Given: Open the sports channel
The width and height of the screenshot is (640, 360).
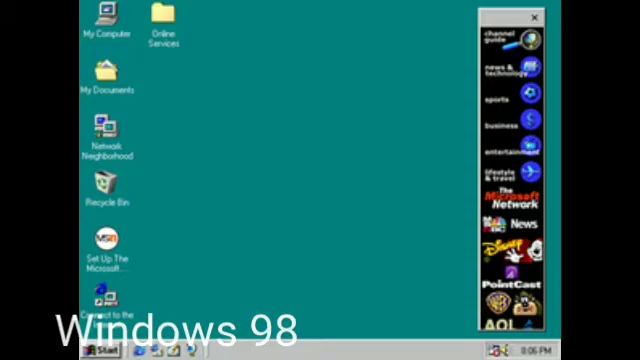Looking at the screenshot, I should point(512,94).
